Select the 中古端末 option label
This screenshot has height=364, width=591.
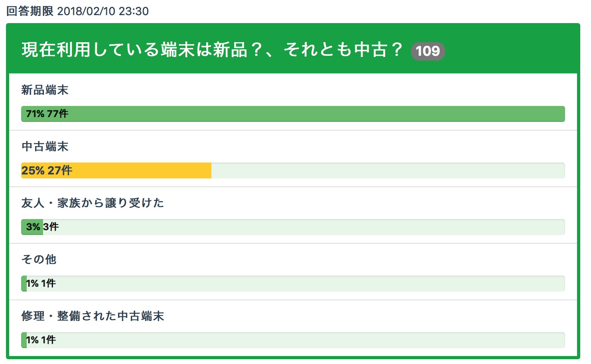45,147
